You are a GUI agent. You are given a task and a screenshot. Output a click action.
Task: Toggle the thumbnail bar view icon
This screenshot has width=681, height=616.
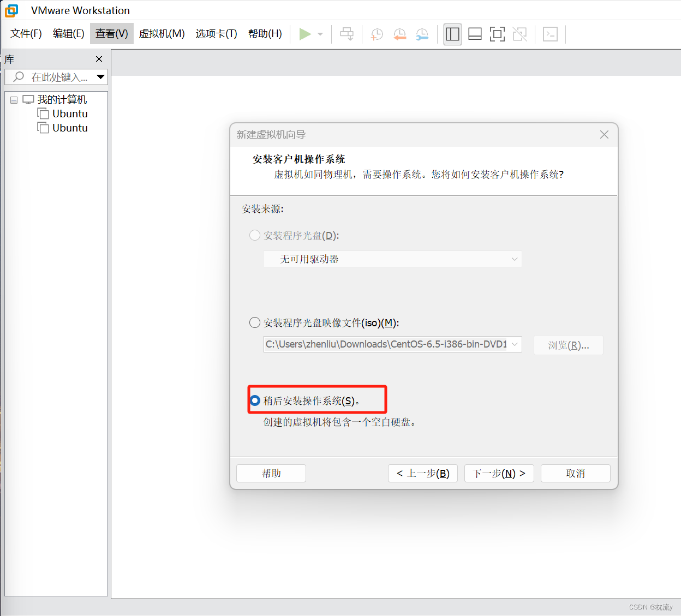tap(475, 34)
